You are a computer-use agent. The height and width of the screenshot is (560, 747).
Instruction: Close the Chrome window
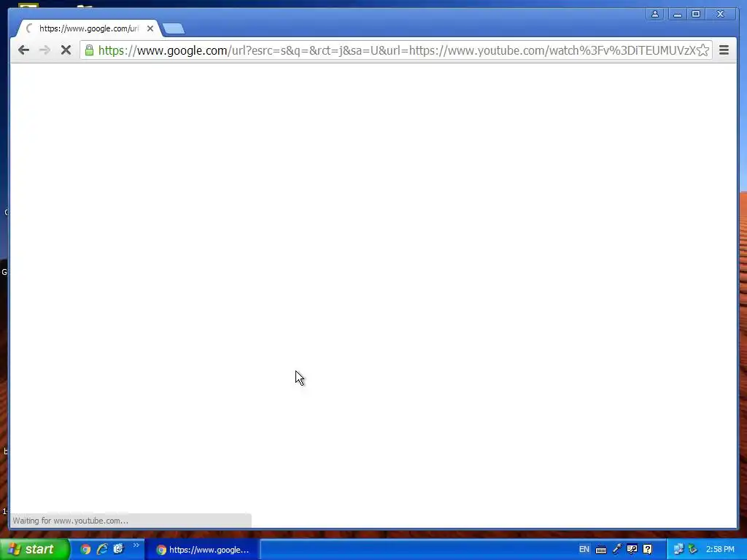click(x=720, y=15)
